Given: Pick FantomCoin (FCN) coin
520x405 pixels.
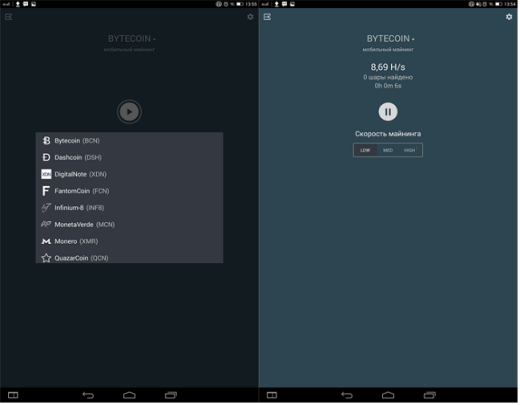Looking at the screenshot, I should click(x=129, y=191).
